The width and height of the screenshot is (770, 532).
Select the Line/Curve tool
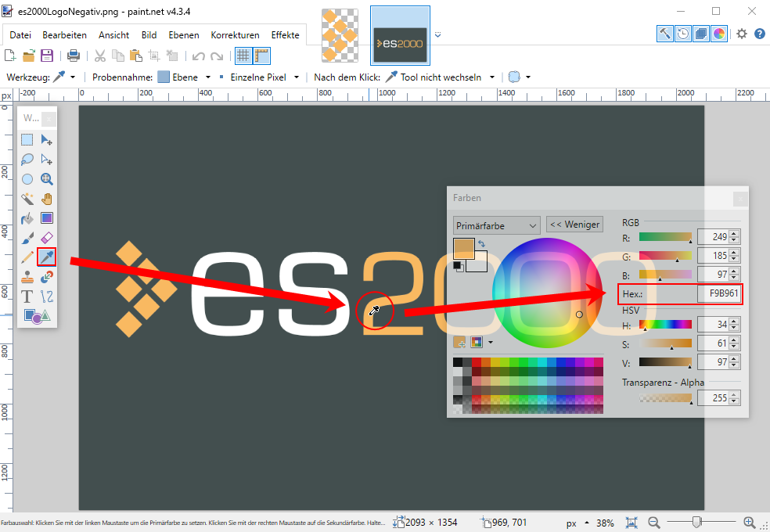point(47,297)
